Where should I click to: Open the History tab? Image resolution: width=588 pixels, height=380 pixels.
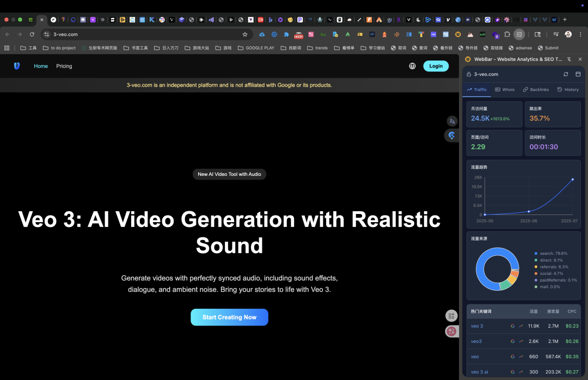coord(568,90)
